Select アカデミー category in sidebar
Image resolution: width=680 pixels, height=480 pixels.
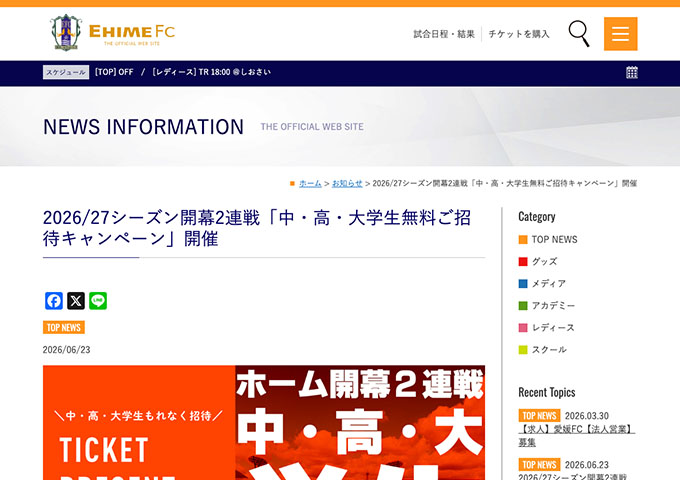[553, 306]
